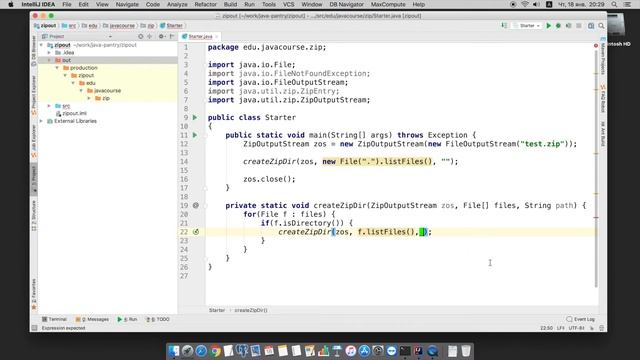
Task: Click the red error indicator above the editor scrollbar
Action: coord(596,46)
